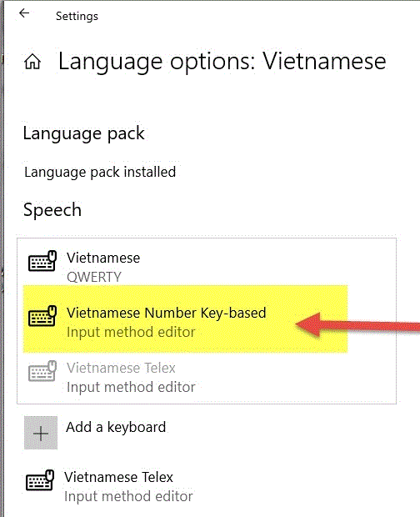Click the greyed-out Vietnamese Telex keyboard icon
Viewport: 420px width, 517px height.
pyautogui.click(x=42, y=371)
